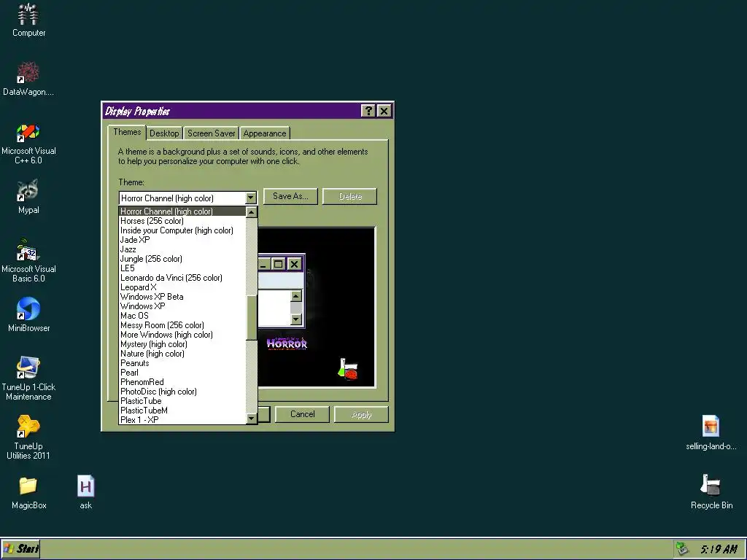Choose Horses (256 color) theme
Image resolution: width=747 pixels, height=560 pixels.
point(182,220)
